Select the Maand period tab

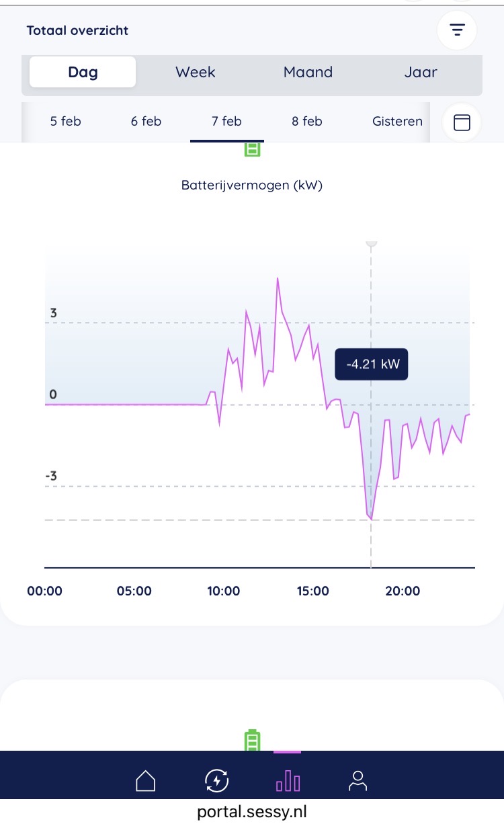point(308,72)
